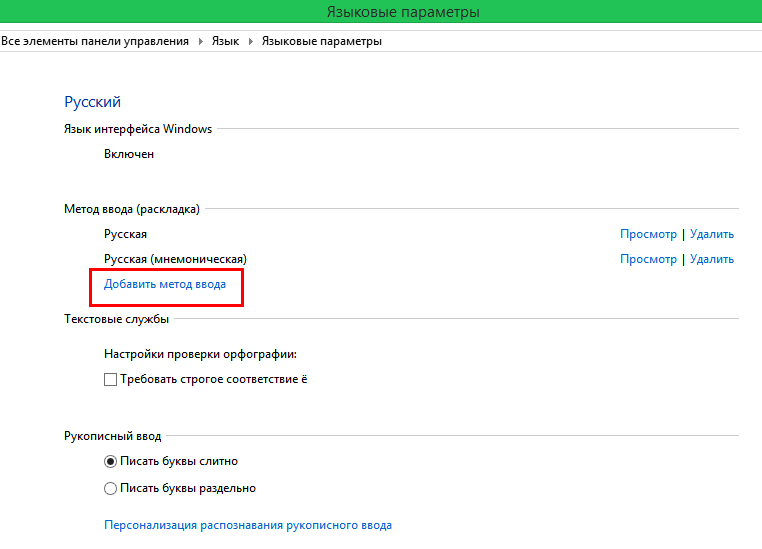Expand breadcrumb arrow after 'Язык'
Image resolution: width=762 pixels, height=549 pixels.
[251, 41]
